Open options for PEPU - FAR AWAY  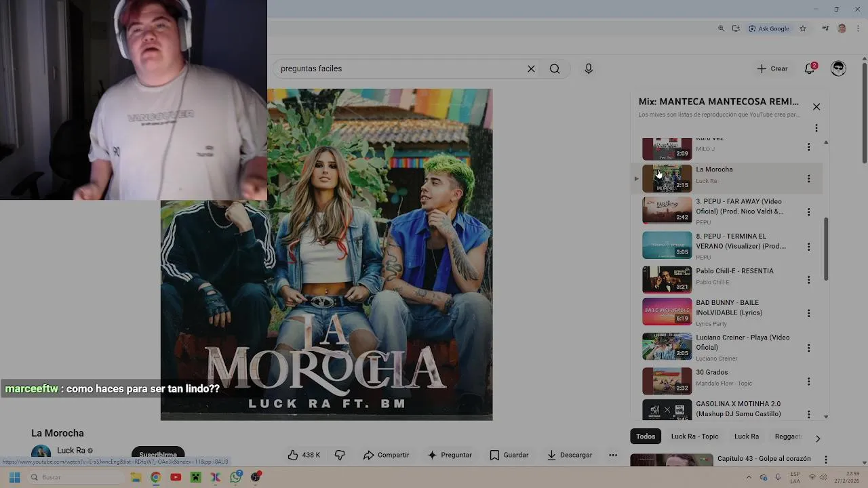pyautogui.click(x=808, y=212)
